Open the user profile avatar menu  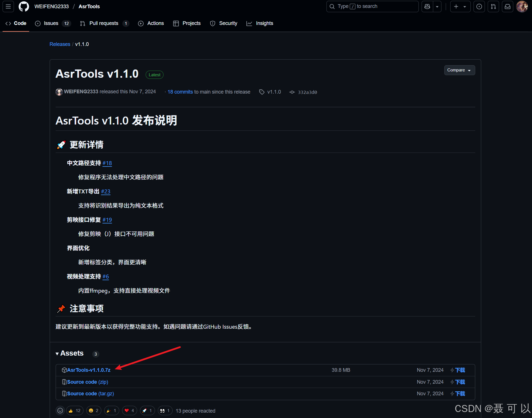coord(522,7)
